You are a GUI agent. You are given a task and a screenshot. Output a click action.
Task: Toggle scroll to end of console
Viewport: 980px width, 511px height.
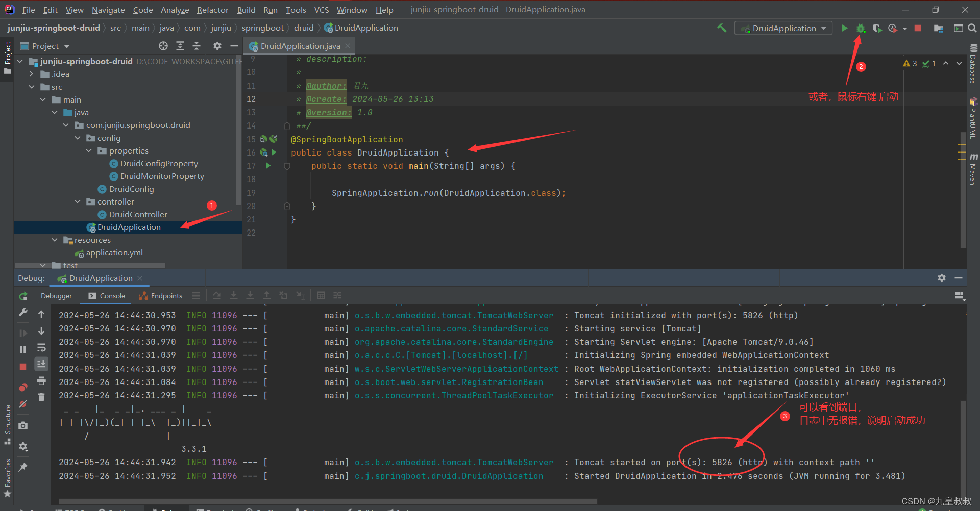coord(41,364)
